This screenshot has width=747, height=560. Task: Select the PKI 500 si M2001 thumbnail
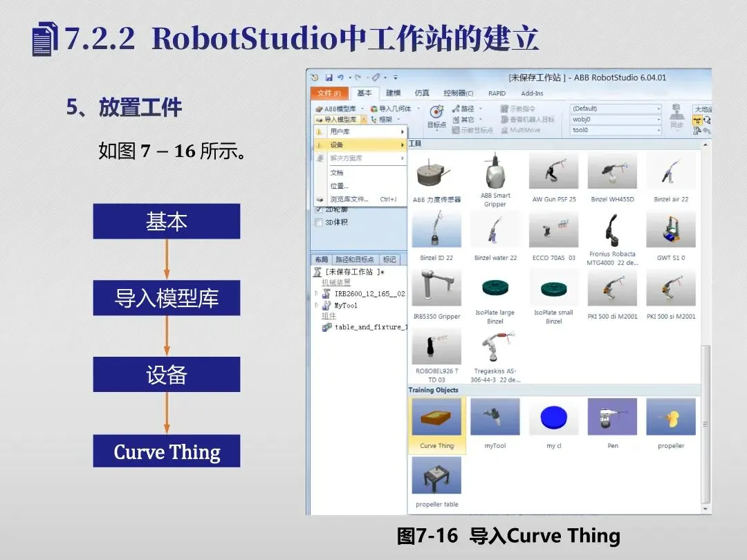[671, 288]
